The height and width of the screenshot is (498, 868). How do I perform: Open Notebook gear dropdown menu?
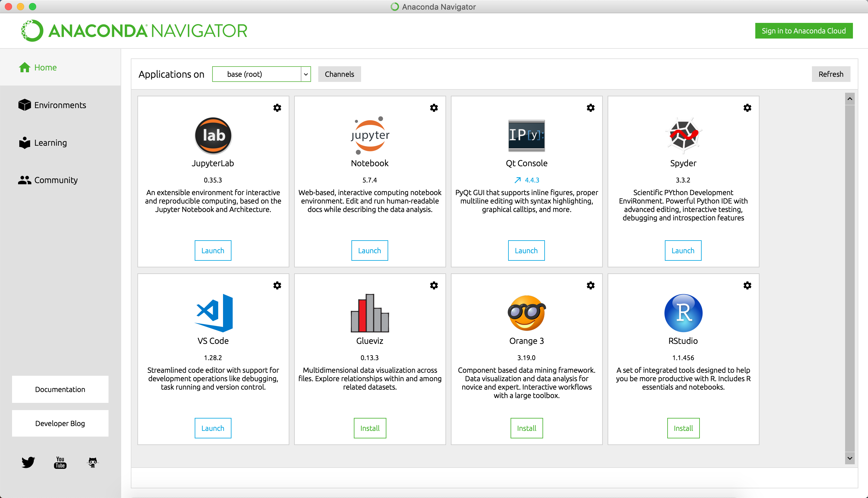[x=434, y=108]
